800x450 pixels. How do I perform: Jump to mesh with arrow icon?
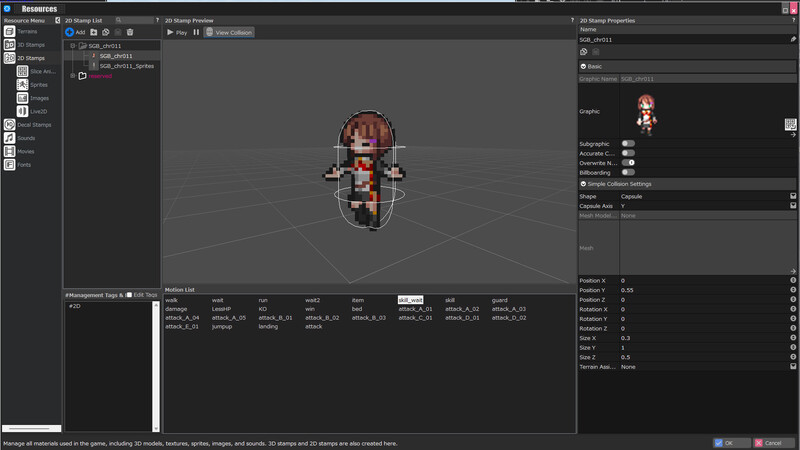pos(793,271)
